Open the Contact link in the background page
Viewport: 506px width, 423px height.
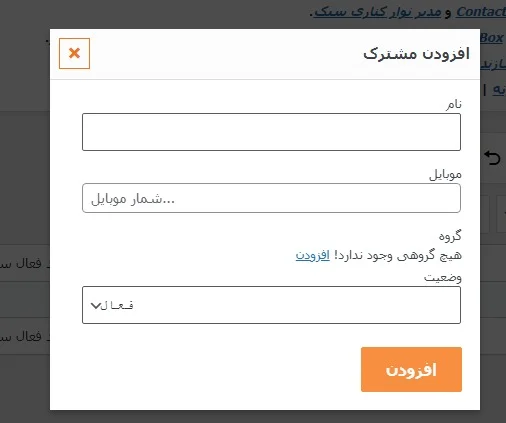[481, 12]
